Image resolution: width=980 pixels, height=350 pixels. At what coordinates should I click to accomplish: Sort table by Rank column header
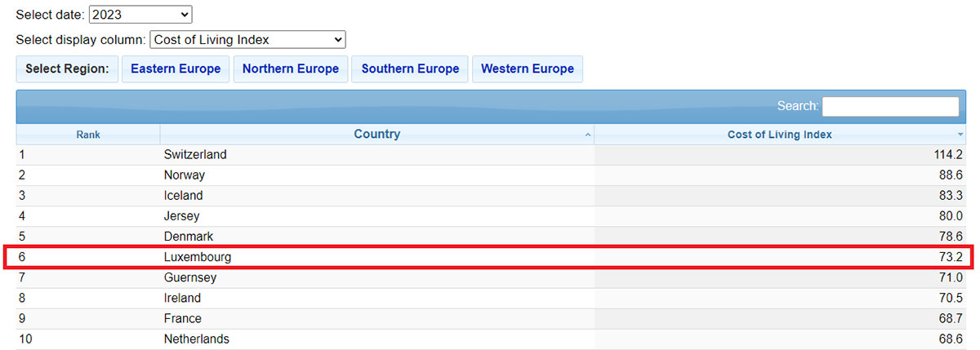pos(88,135)
